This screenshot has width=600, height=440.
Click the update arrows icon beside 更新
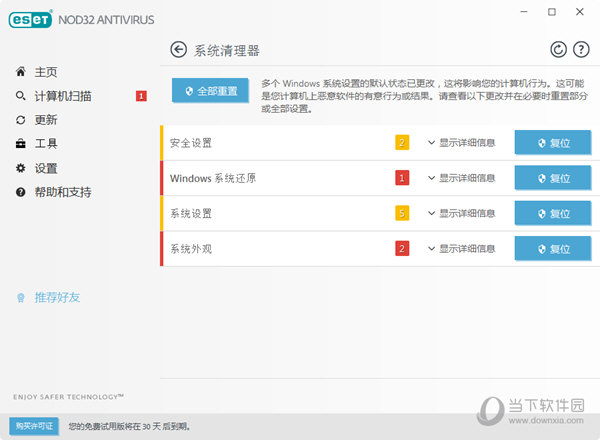click(x=21, y=120)
